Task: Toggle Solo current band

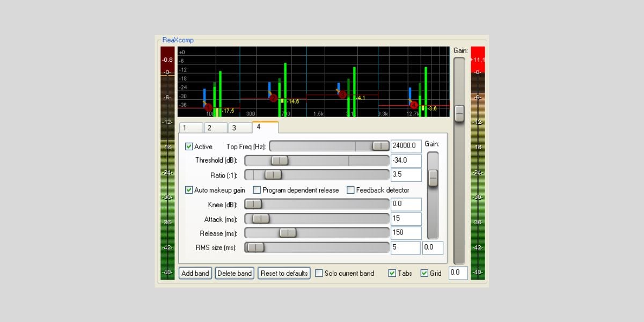Action: [319, 273]
